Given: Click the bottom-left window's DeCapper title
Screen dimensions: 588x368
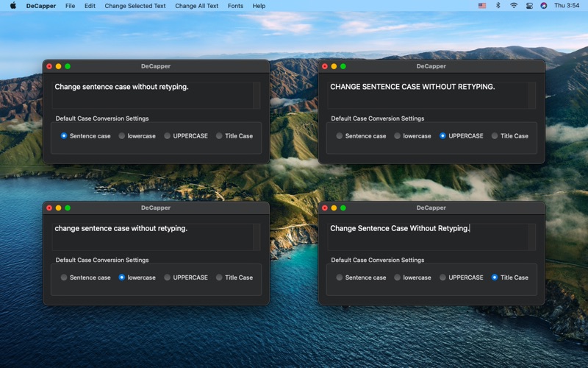Looking at the screenshot, I should [156, 208].
